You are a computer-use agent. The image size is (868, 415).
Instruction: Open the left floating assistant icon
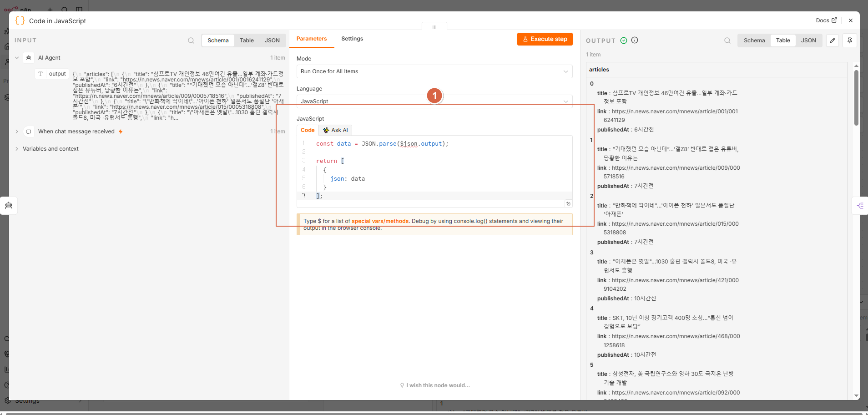[x=9, y=206]
